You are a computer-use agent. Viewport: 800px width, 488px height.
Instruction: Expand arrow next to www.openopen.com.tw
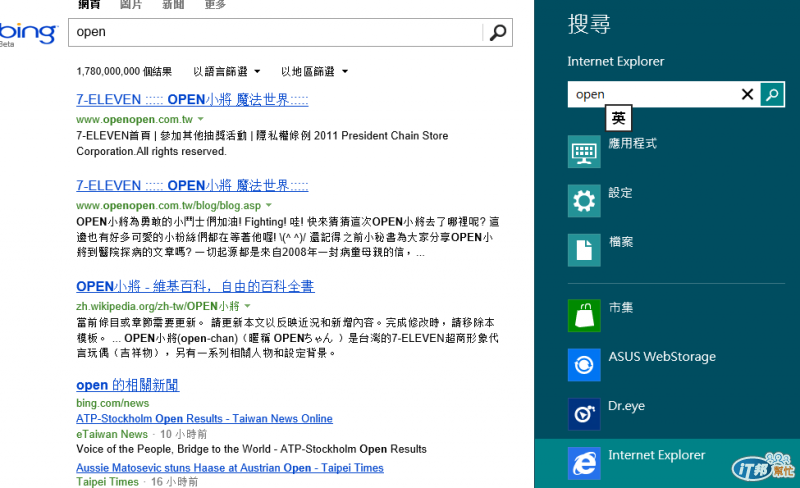click(201, 119)
